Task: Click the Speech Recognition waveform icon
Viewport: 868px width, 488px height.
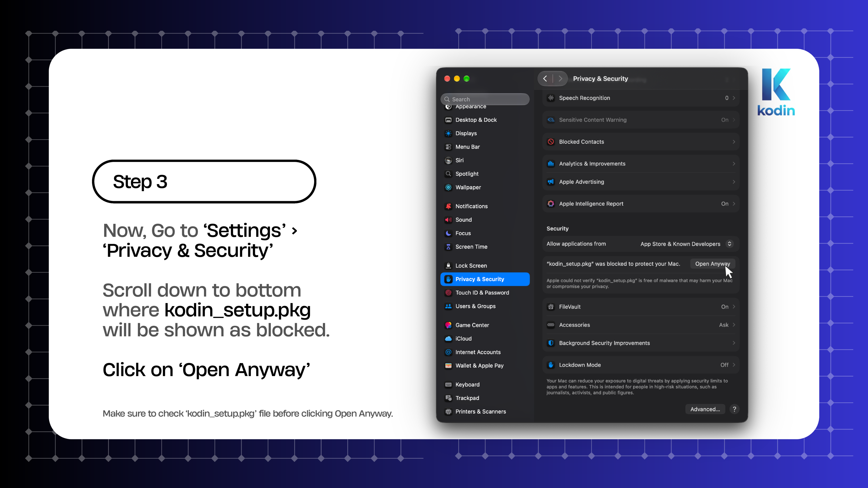Action: tap(551, 98)
